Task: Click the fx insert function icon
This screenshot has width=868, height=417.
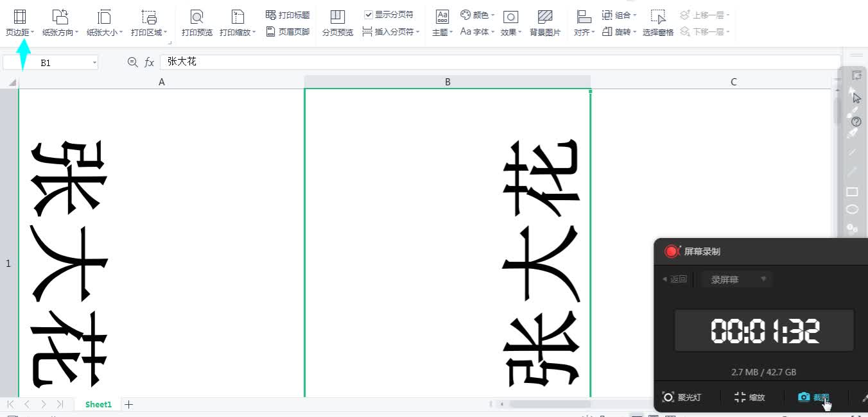Action: click(149, 62)
